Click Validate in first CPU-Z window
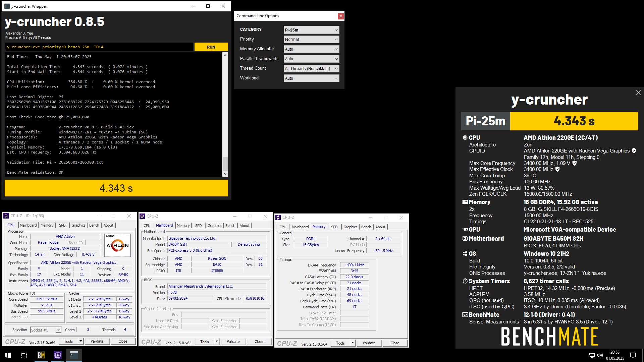Screen dimensions: 644x362 point(97,342)
